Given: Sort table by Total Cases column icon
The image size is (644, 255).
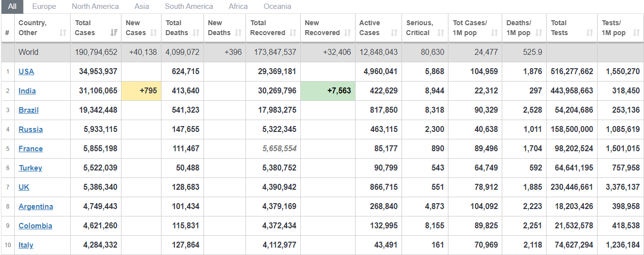Looking at the screenshot, I should [x=114, y=33].
